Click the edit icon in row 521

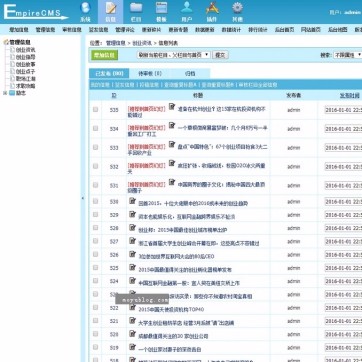132,320
